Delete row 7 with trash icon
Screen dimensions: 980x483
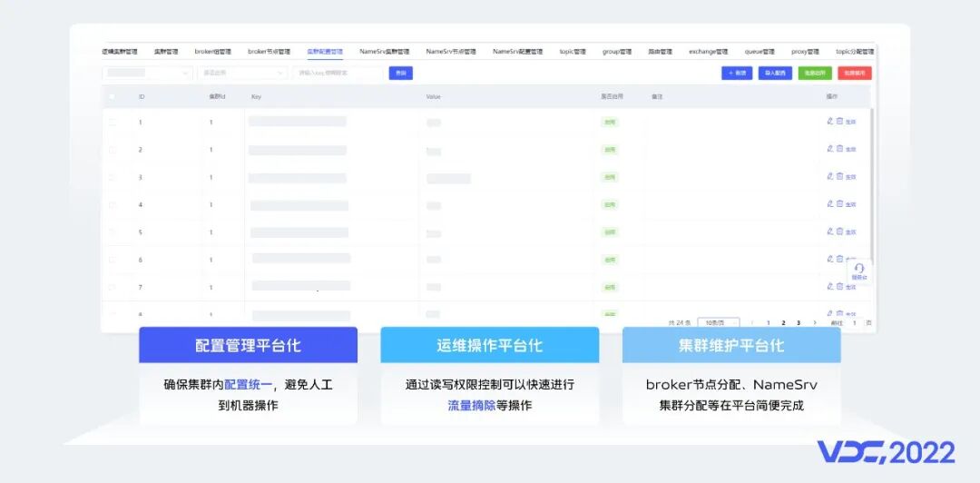click(839, 287)
